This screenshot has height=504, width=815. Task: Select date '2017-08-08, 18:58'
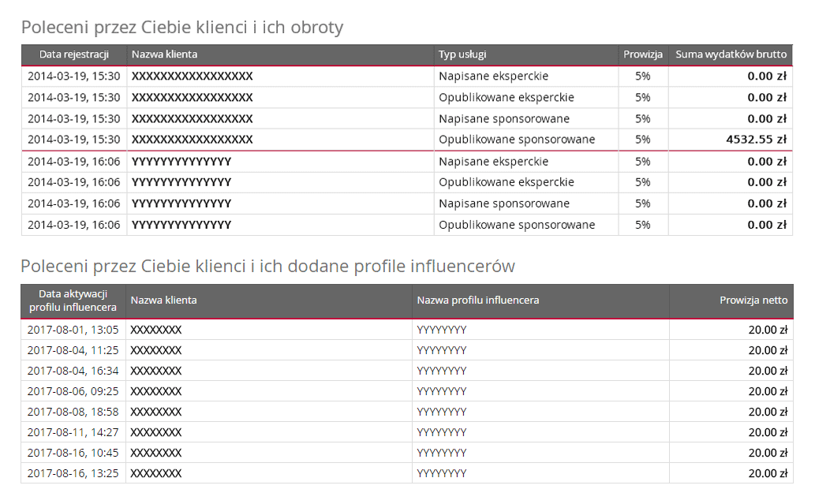[73, 412]
